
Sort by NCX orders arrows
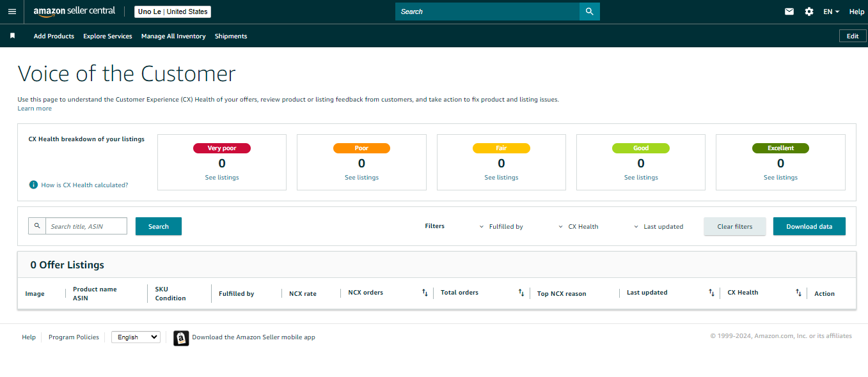(424, 293)
